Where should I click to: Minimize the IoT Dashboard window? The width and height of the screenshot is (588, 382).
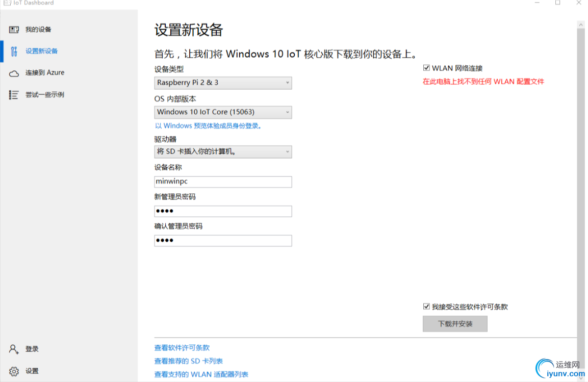click(537, 3)
